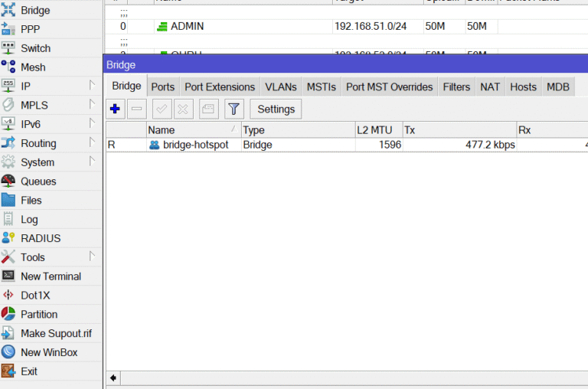Switch to the Filters tab
588x389 pixels.
[456, 87]
